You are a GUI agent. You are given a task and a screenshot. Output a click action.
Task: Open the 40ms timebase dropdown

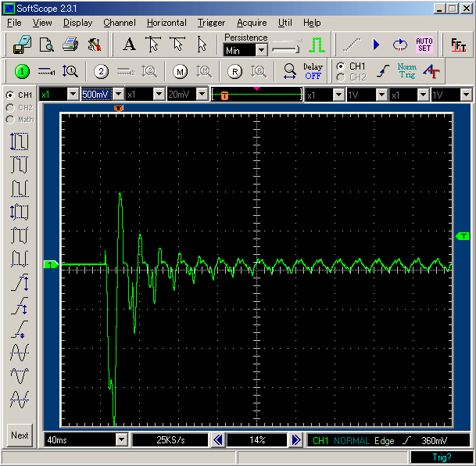[121, 440]
